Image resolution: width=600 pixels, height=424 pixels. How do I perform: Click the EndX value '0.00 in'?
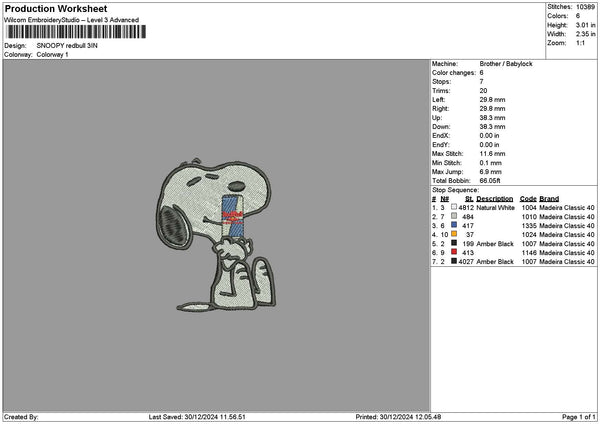point(489,136)
